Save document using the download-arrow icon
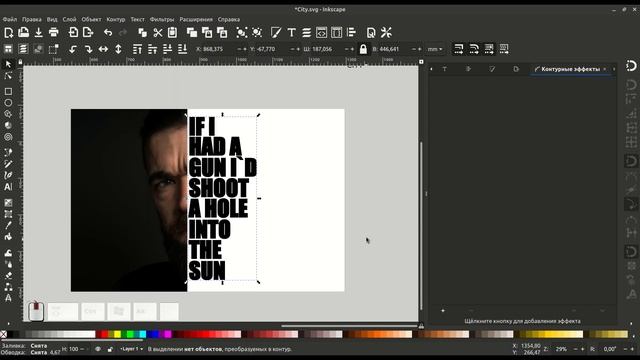Screen dimensions: 640x360 pos(38,33)
